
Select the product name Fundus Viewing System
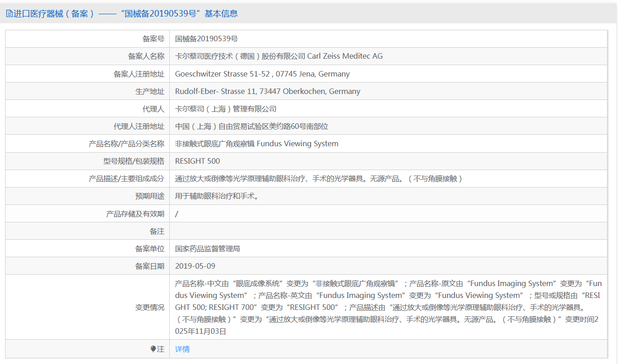pyautogui.click(x=257, y=143)
